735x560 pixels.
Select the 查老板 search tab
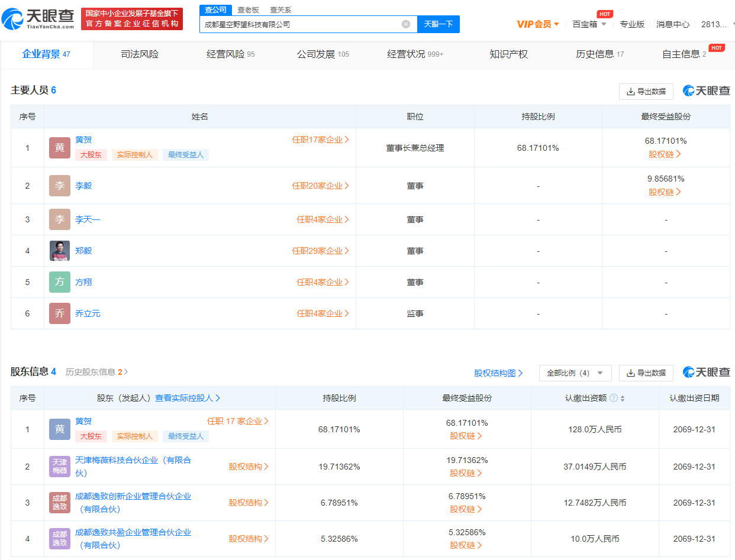[248, 10]
